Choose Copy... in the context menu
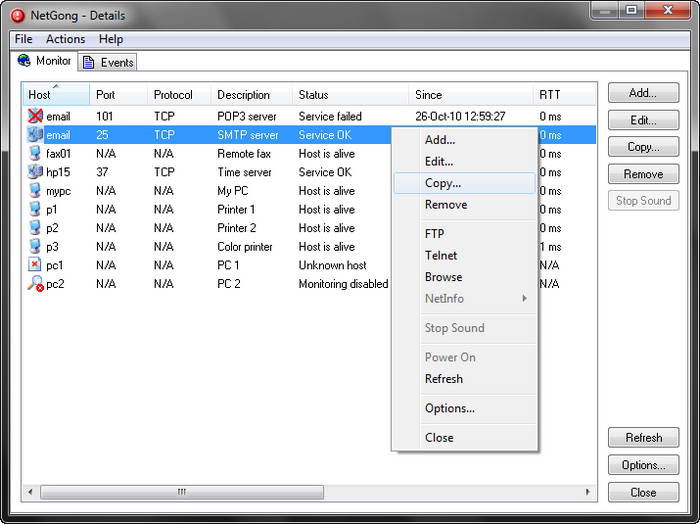This screenshot has width=700, height=524. (x=442, y=183)
